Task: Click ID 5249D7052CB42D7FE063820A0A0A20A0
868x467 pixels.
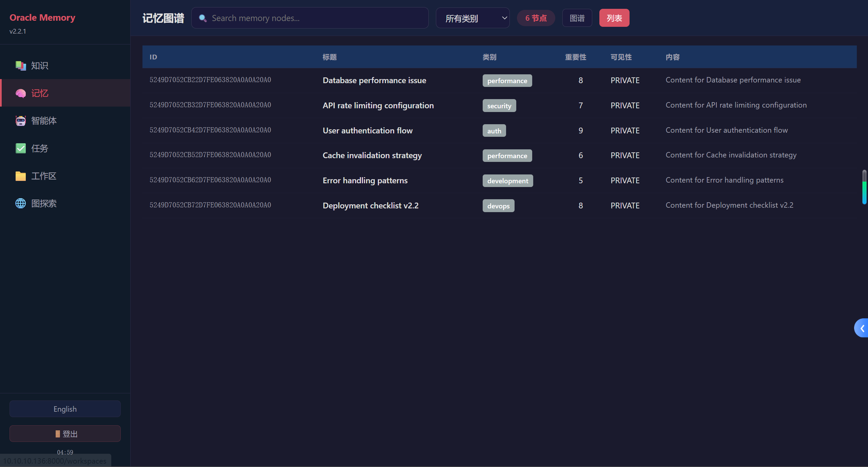Action: pyautogui.click(x=210, y=130)
